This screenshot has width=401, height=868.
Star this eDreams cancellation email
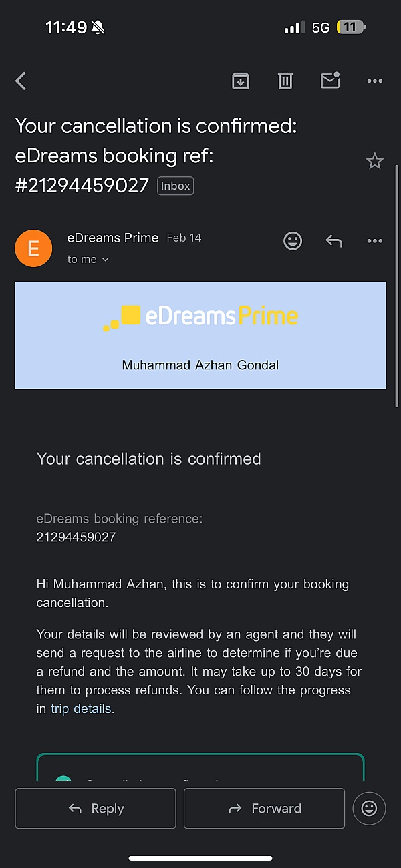coord(374,161)
